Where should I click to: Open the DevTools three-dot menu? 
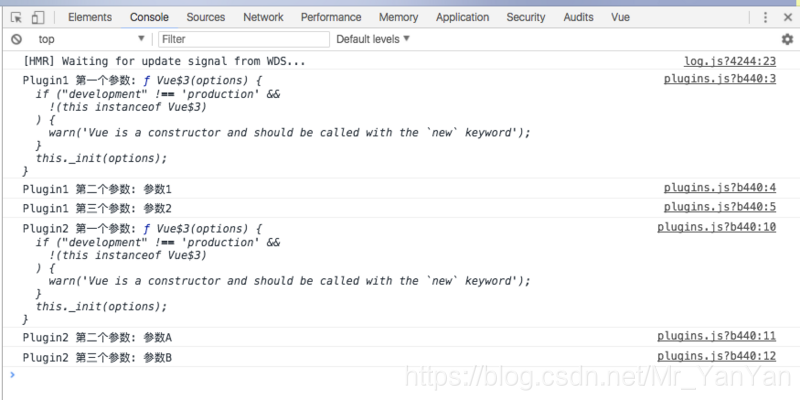tap(765, 17)
